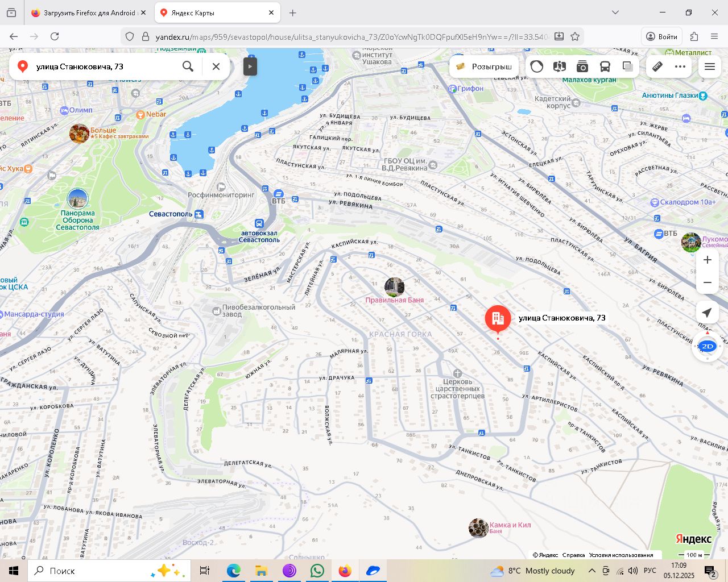Select the ruler distance measuring tool
The width and height of the screenshot is (728, 582).
(657, 66)
